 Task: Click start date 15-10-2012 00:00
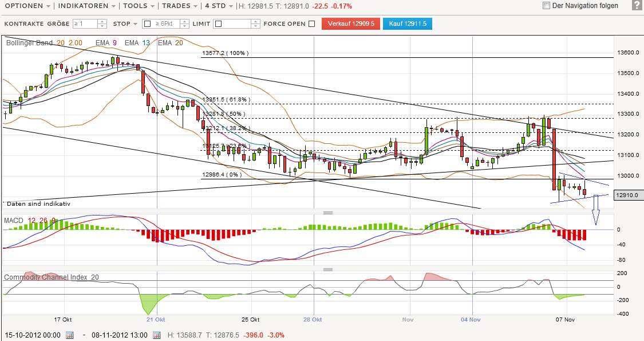(x=33, y=335)
